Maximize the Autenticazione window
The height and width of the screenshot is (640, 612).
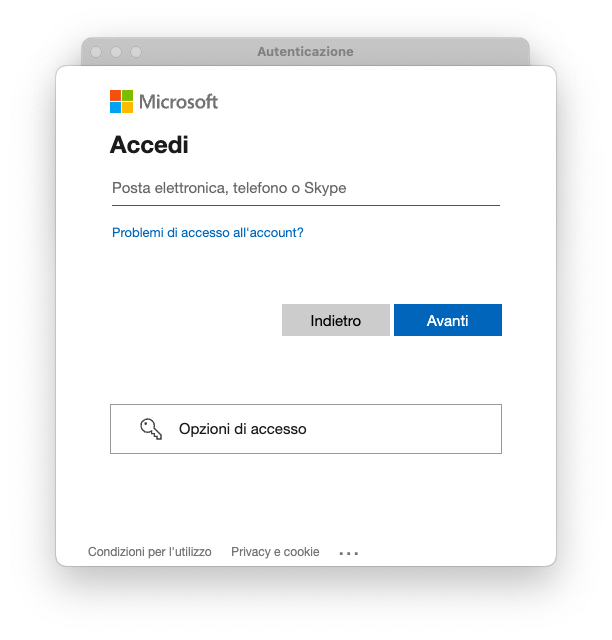coord(136,52)
